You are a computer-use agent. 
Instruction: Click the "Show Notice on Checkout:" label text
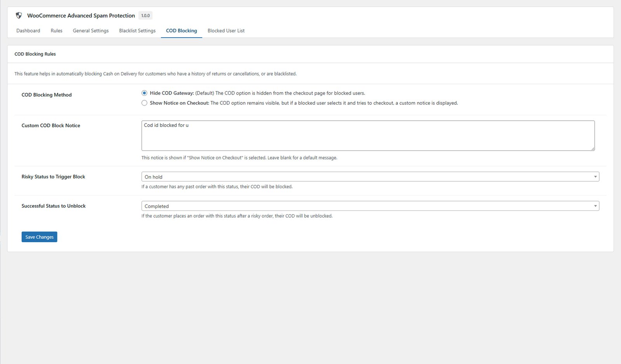click(x=179, y=103)
